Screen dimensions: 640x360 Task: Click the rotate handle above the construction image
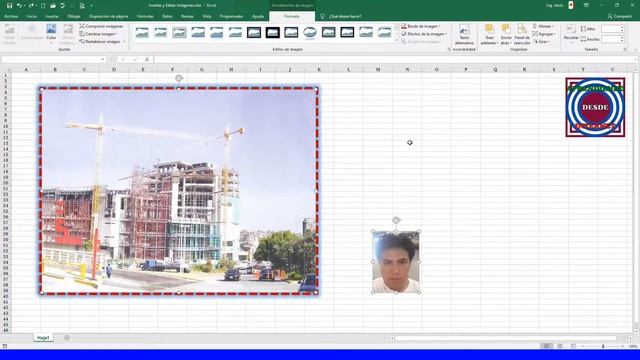coord(179,78)
